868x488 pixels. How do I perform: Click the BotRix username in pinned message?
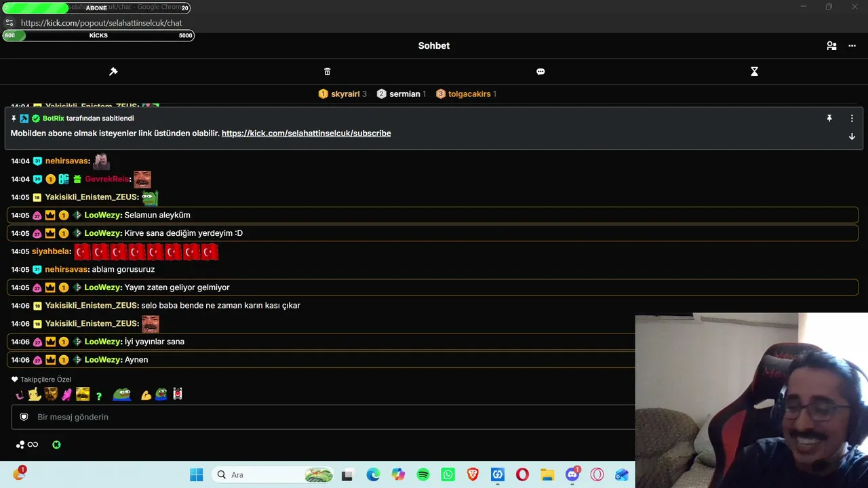click(x=54, y=118)
